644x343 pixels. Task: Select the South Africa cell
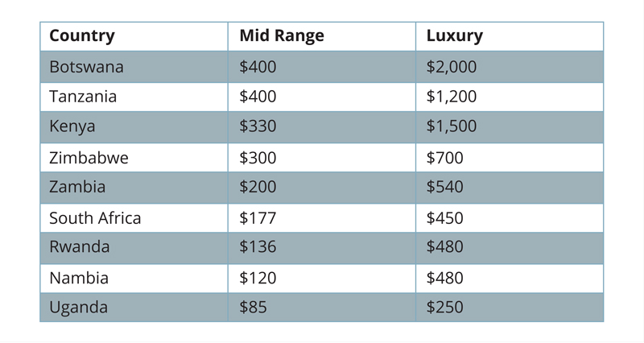coord(95,218)
